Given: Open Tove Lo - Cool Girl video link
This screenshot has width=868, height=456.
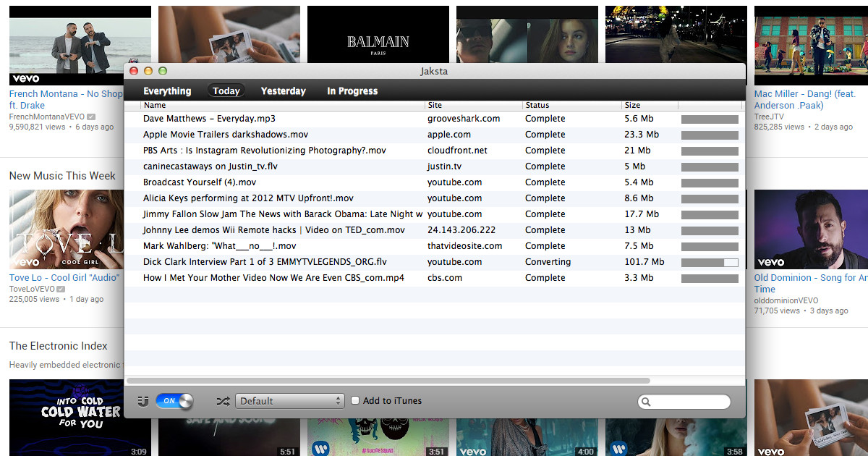Looking at the screenshot, I should click(64, 277).
